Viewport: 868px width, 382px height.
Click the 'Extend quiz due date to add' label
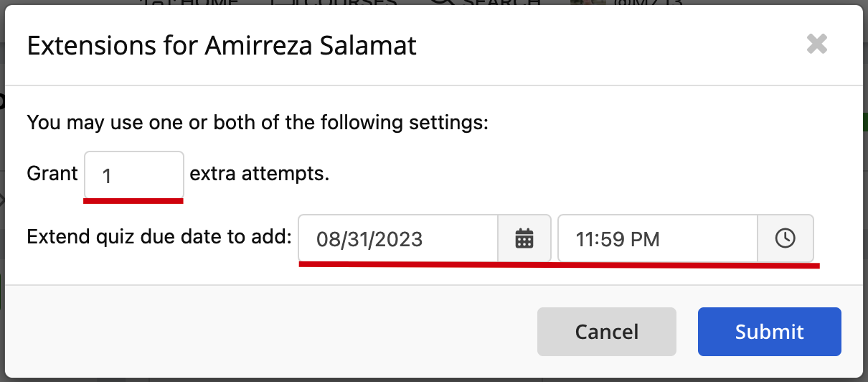coord(159,237)
